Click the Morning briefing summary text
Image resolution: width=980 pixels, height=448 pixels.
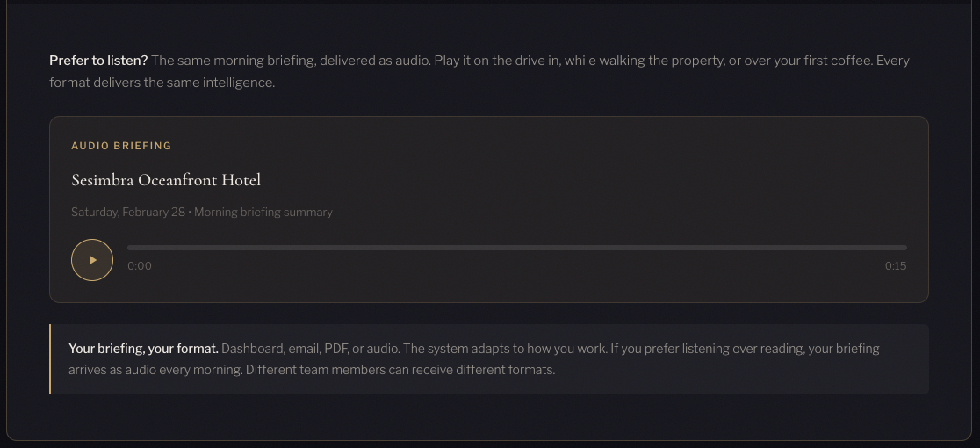pyautogui.click(x=263, y=212)
